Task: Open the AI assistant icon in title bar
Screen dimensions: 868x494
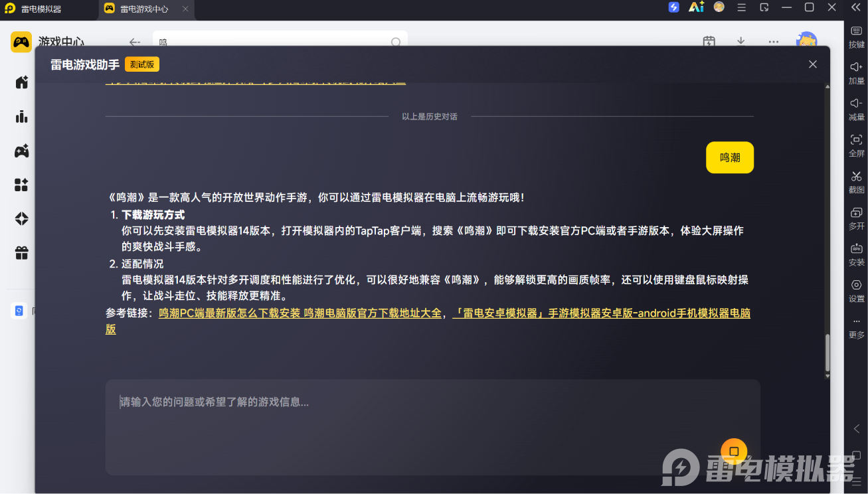Action: pos(696,7)
